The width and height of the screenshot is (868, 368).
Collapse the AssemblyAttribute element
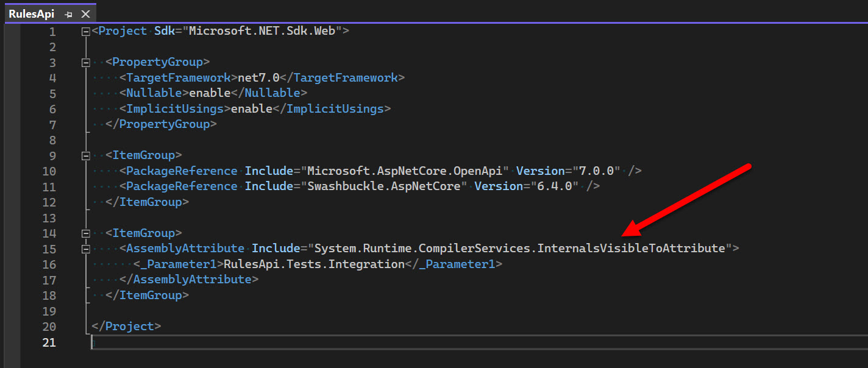coord(85,249)
